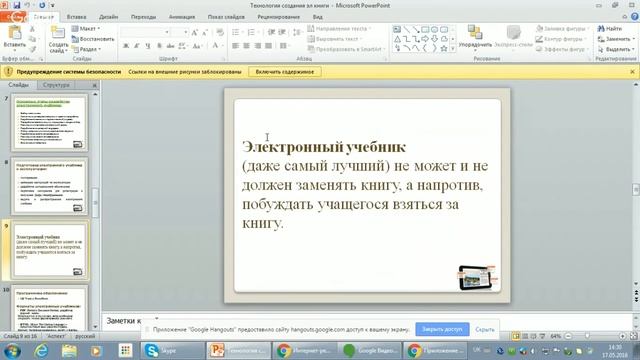This screenshot has height=360, width=640.
Task: Click the Восстановить reset button
Action: pos(93,39)
